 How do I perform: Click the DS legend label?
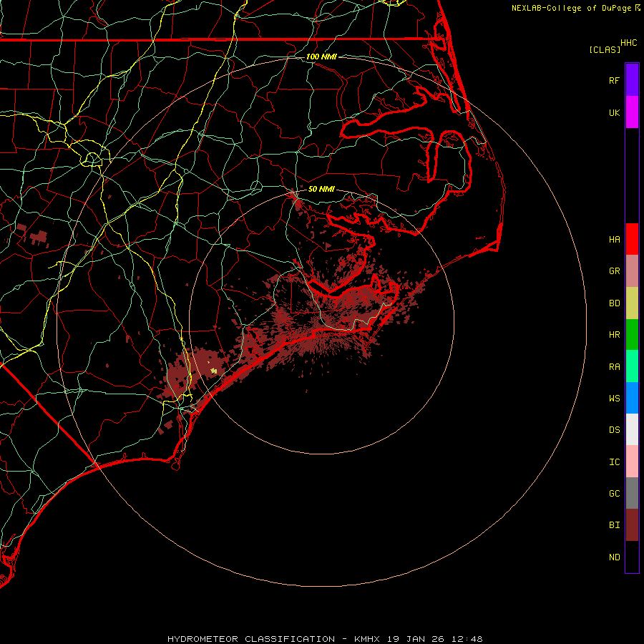pyautogui.click(x=614, y=430)
